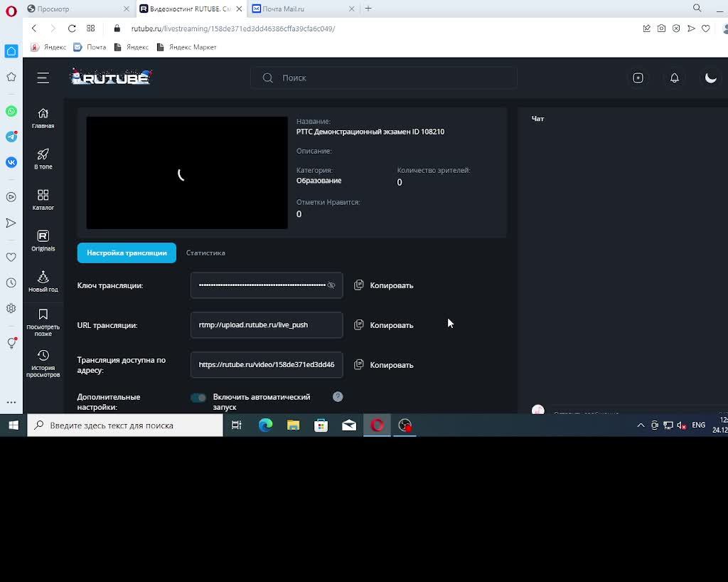This screenshot has width=728, height=582.
Task: Open Почта bookmark
Action: tap(90, 47)
